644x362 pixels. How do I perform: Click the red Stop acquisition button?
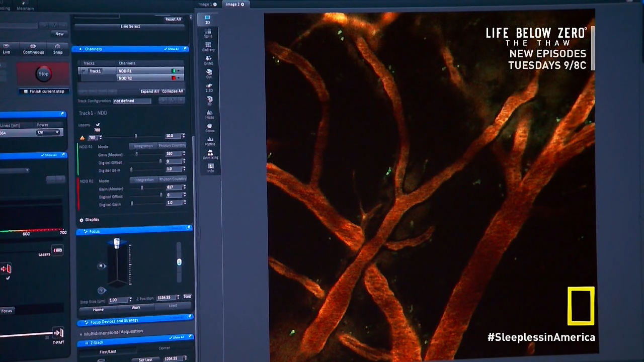tap(44, 74)
